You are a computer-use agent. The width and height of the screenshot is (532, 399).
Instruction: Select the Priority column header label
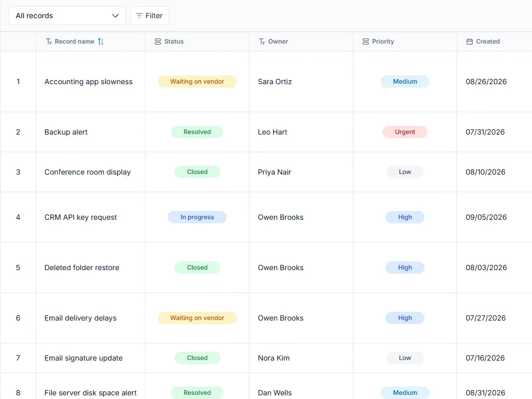coord(383,42)
